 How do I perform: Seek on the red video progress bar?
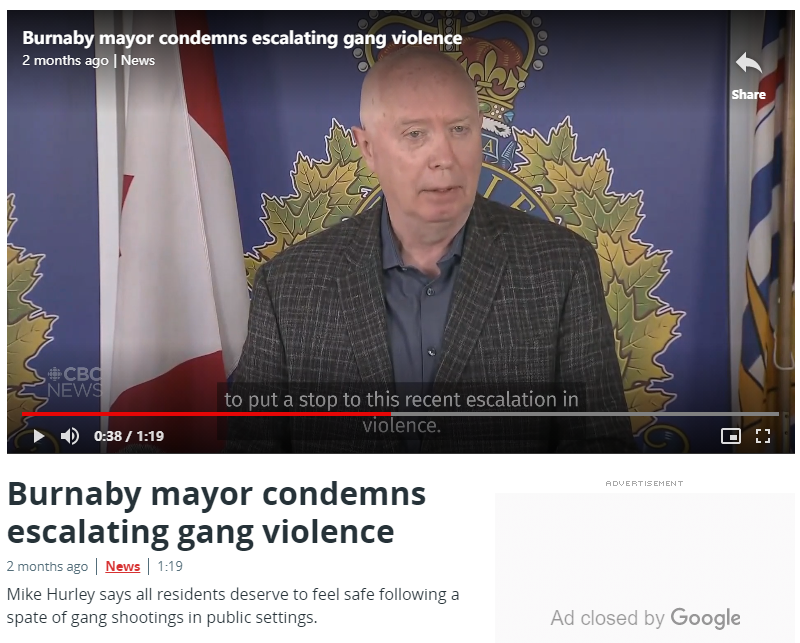pos(206,414)
